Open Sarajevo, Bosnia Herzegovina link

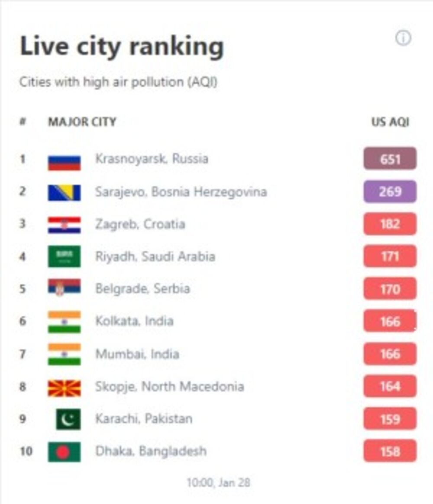[181, 192]
